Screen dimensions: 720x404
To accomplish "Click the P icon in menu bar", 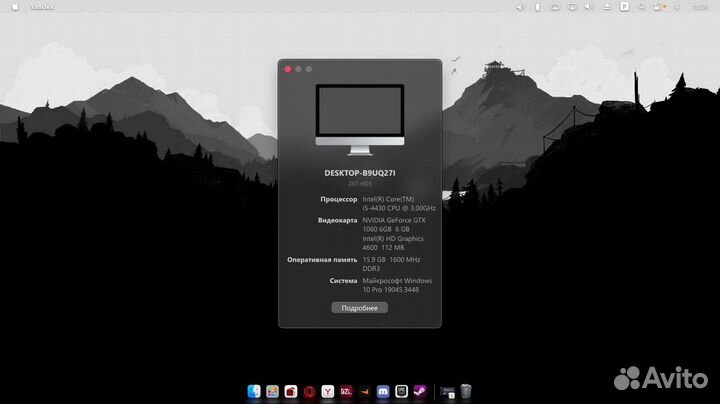I will (624, 6).
